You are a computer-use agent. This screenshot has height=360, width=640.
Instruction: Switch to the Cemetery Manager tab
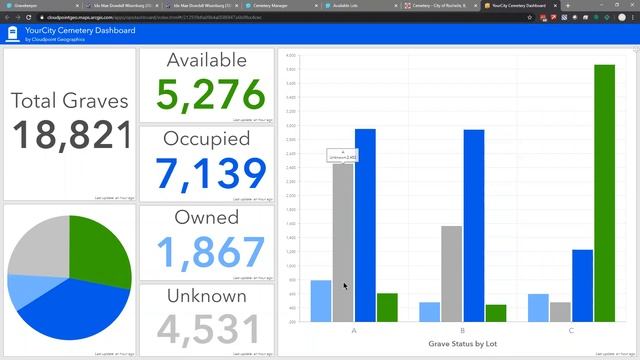282,6
